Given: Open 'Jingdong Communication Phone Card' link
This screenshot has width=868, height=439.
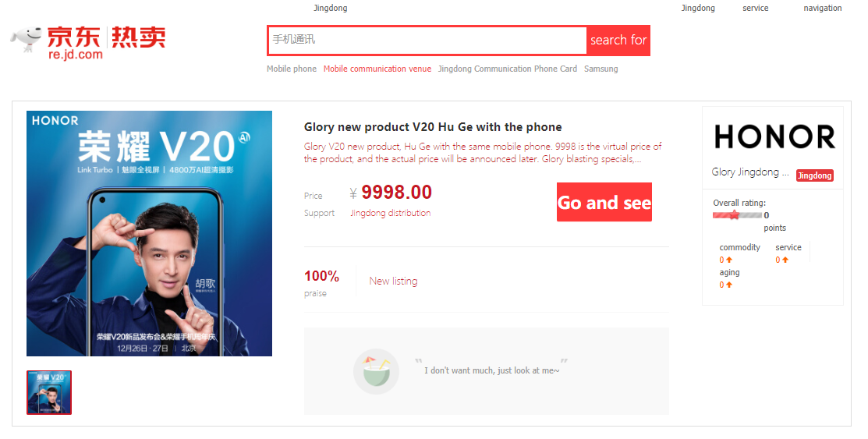Looking at the screenshot, I should 508,69.
